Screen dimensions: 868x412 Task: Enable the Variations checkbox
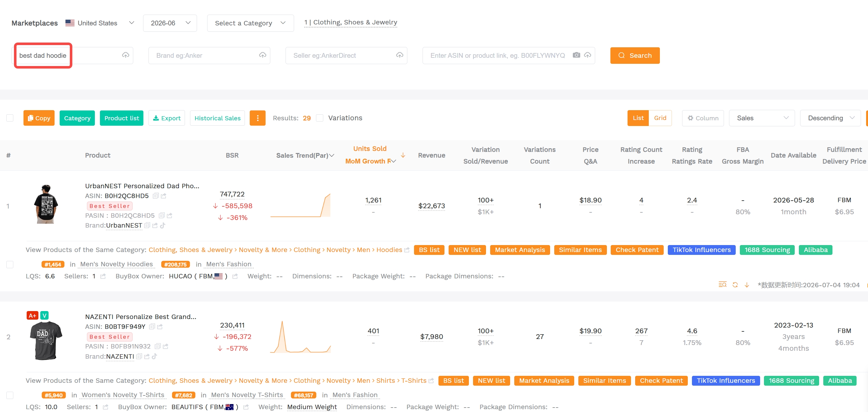coord(320,118)
